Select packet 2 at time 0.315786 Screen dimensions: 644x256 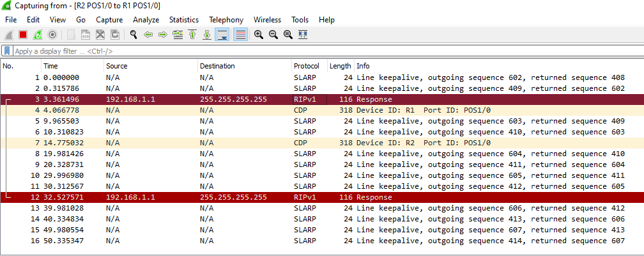322,88
